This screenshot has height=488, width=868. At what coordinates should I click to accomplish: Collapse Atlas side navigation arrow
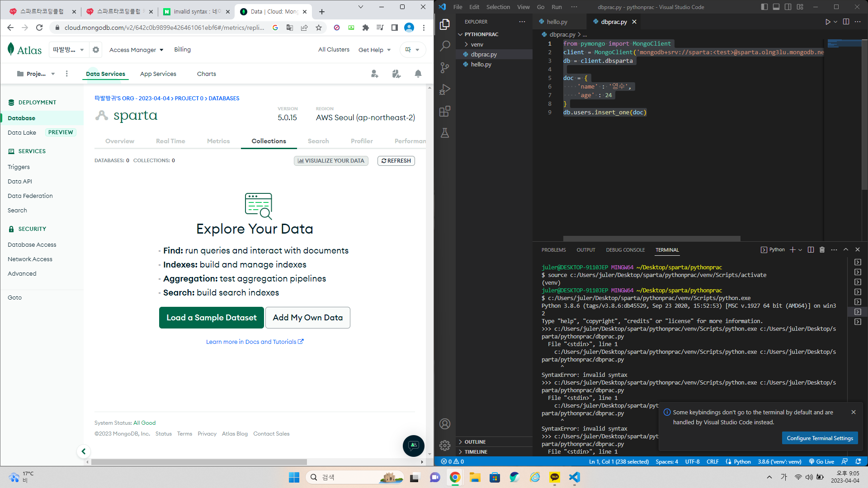84,451
